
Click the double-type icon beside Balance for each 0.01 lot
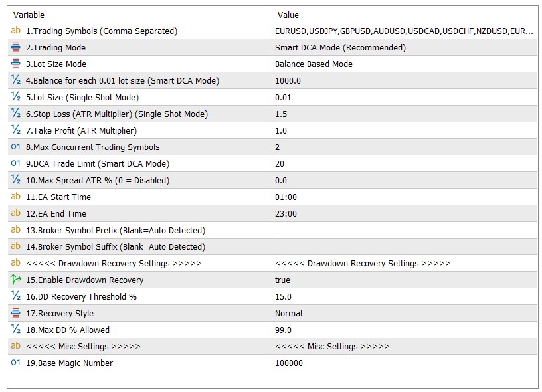coord(15,80)
